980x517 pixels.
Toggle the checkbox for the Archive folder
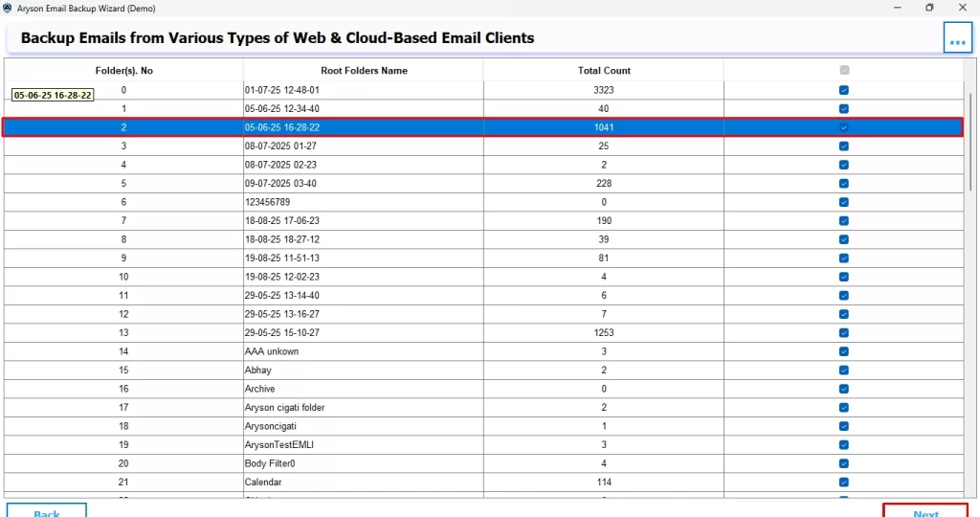[x=843, y=389]
